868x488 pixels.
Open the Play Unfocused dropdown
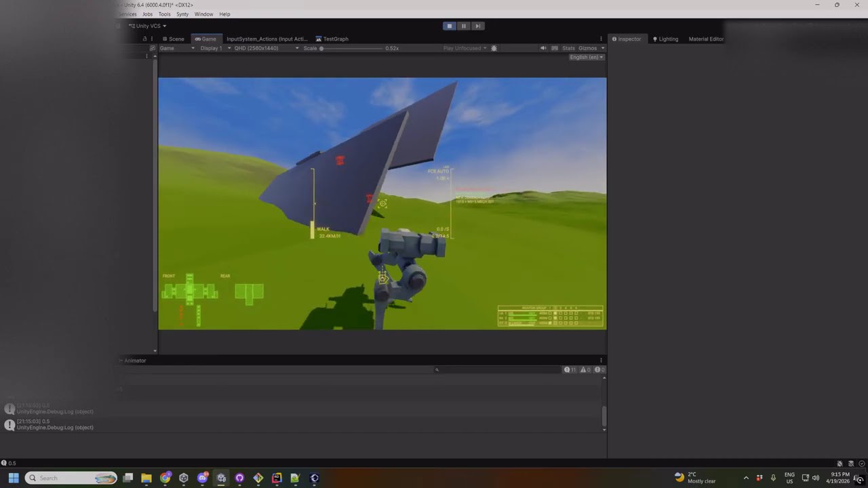coord(465,48)
